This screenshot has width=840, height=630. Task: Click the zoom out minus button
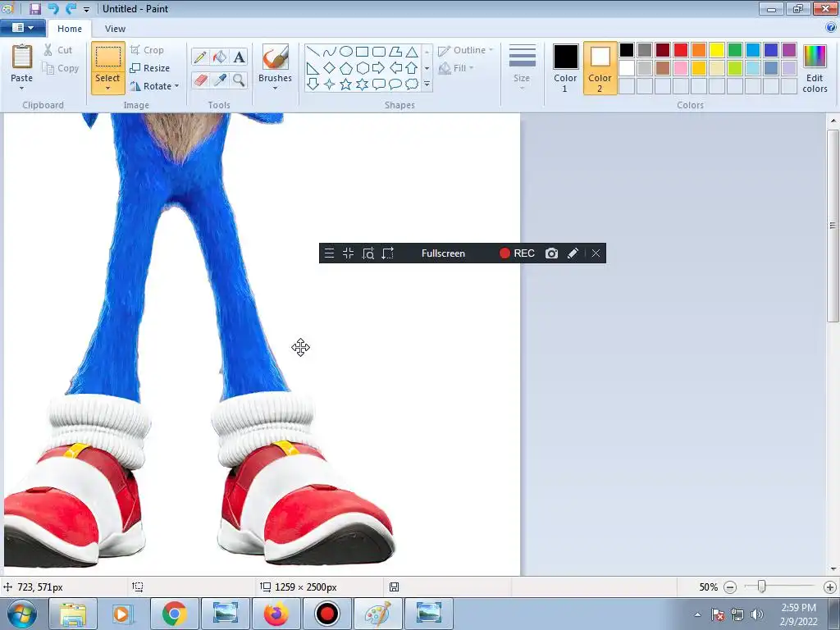pyautogui.click(x=730, y=587)
